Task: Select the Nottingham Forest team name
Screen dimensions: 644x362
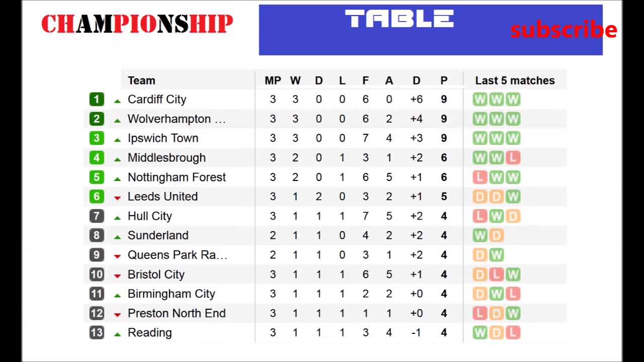Action: click(177, 177)
